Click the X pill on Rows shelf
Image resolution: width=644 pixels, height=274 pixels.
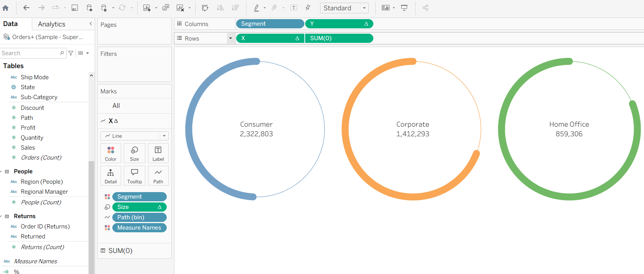pyautogui.click(x=270, y=38)
